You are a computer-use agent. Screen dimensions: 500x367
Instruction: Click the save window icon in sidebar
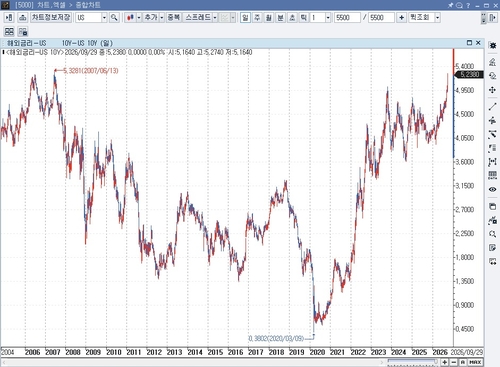pos(492,206)
